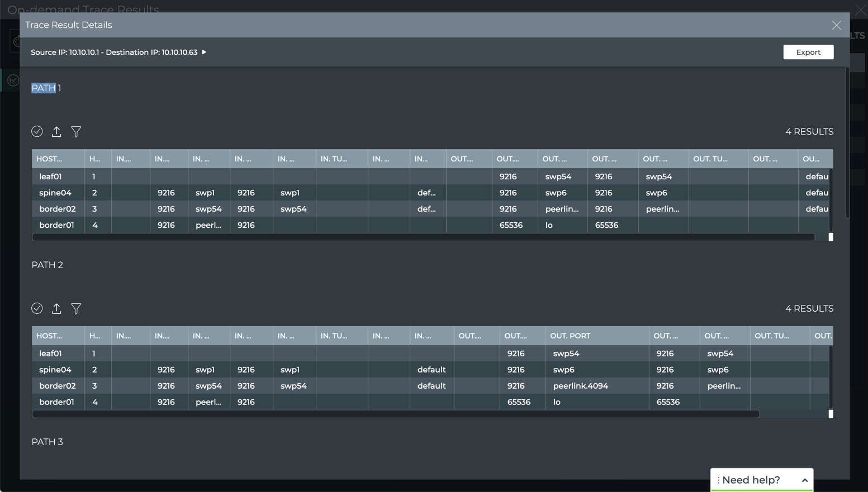
Task: Select the leaf01 row in Path 1
Action: (50, 176)
